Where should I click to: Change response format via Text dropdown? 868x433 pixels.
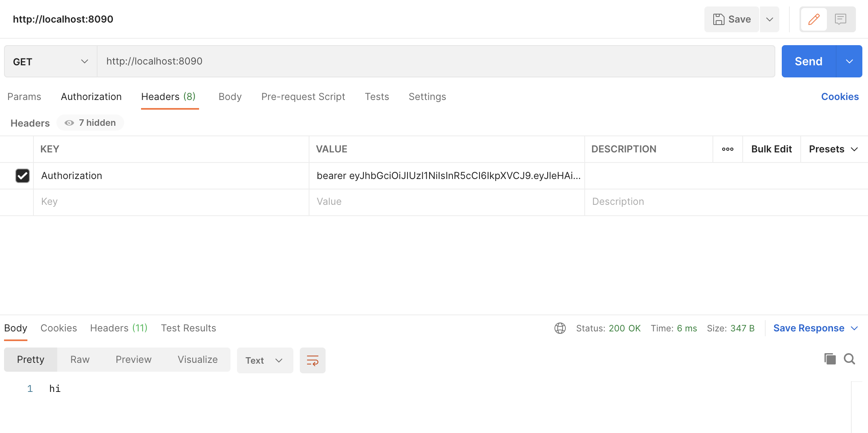264,360
